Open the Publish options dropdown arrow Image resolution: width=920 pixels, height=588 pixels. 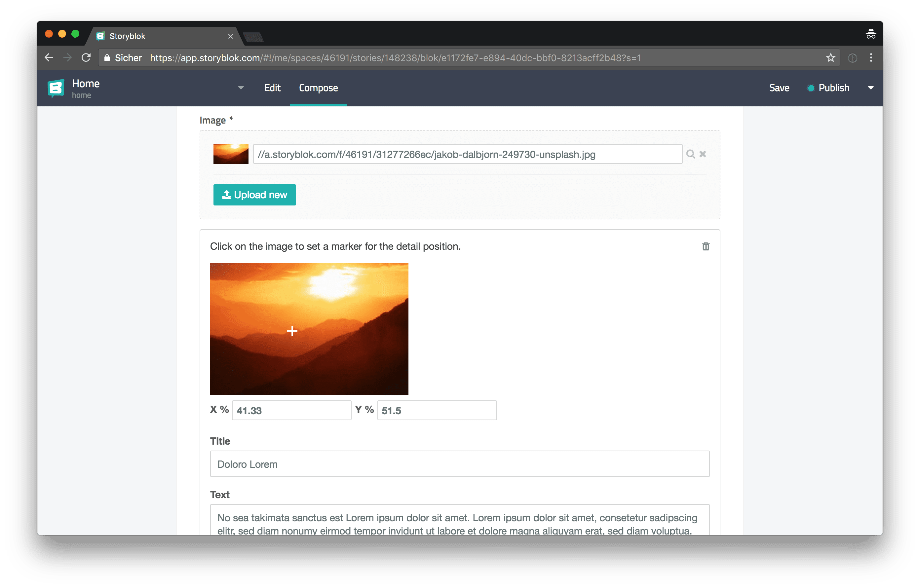(x=870, y=88)
